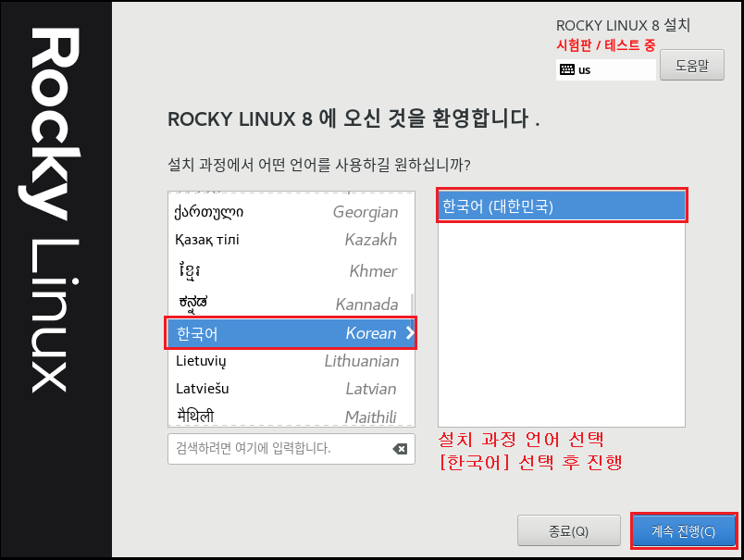Select Latviešu Latvian language row

pos(291,389)
